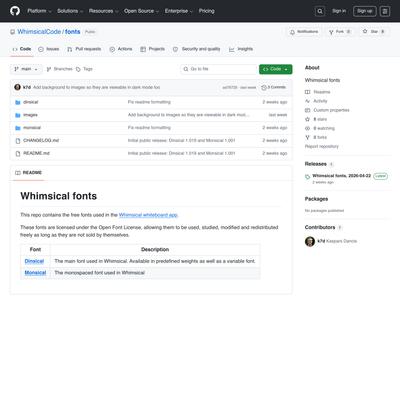Image resolution: width=400 pixels, height=400 pixels.
Task: Click the GitHub logo icon
Action: (x=15, y=11)
